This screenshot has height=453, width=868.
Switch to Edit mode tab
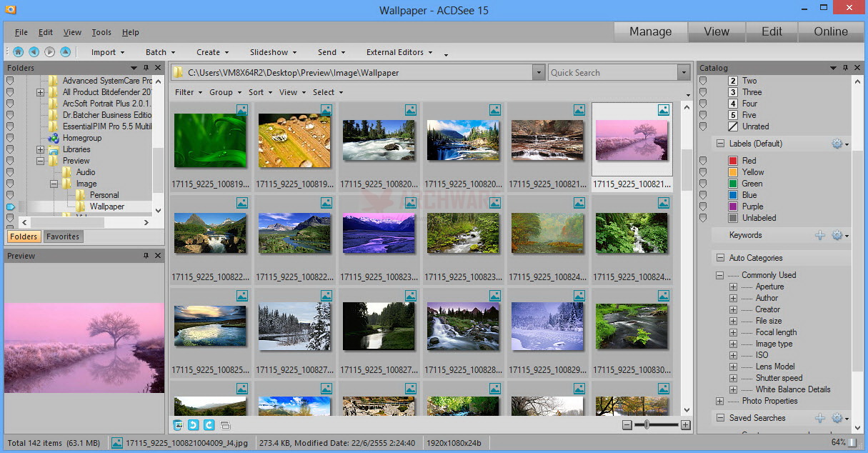[x=772, y=31]
